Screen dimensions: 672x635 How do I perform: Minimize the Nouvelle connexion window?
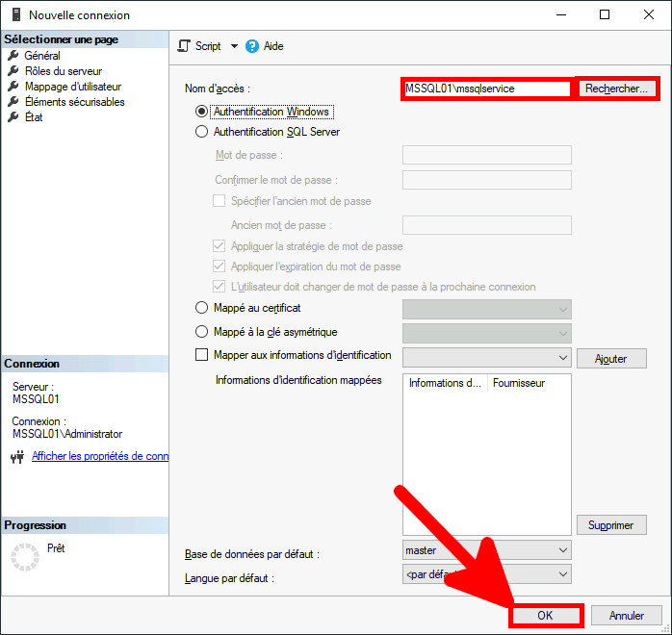(x=561, y=14)
